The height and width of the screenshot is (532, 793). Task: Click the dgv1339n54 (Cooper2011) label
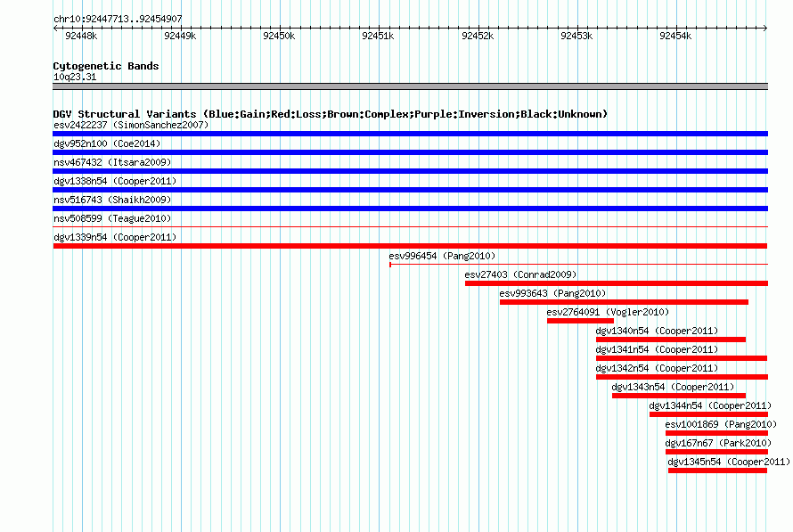(x=115, y=237)
